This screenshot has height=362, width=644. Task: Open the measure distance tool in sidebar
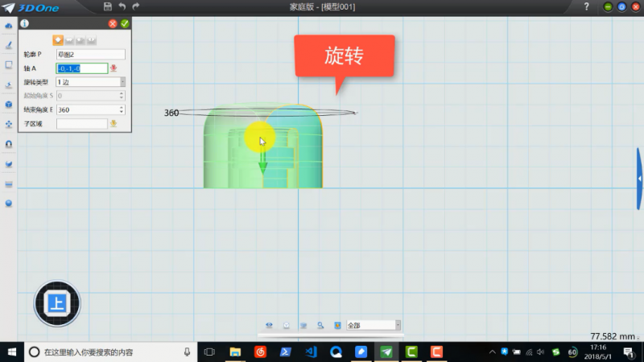[x=9, y=184]
